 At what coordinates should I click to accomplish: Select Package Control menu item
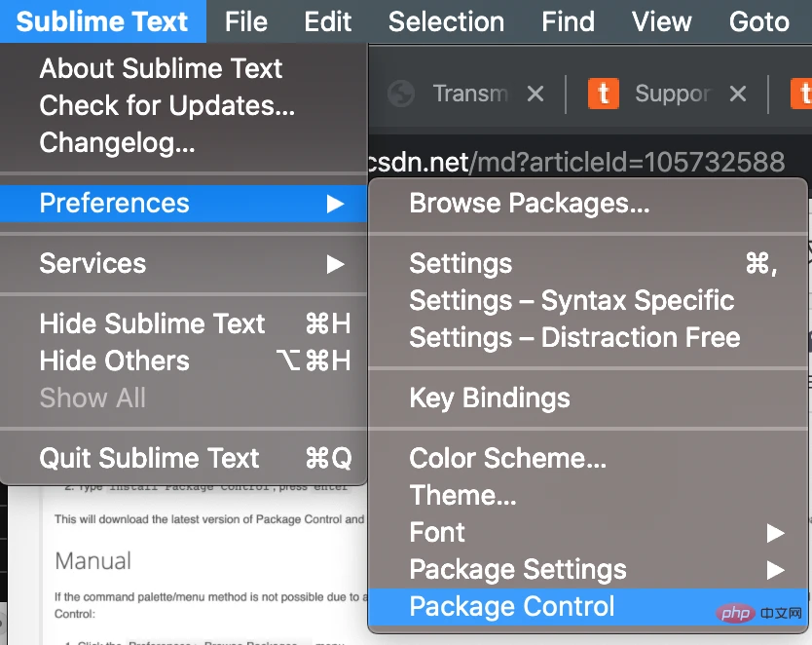coord(588,607)
